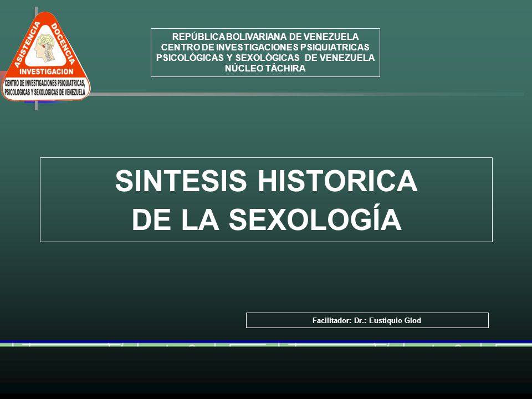The height and width of the screenshot is (399, 532).
Task: Click 'DOCENCIA' word on logo
Action: (63, 44)
